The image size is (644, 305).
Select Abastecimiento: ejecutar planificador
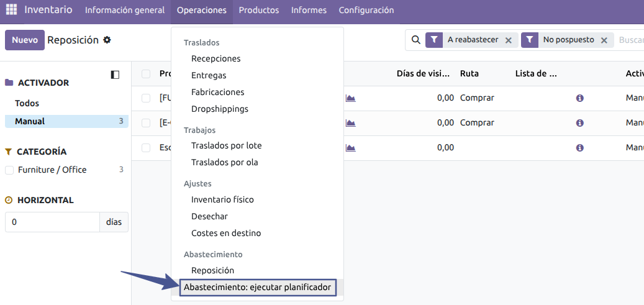[x=257, y=288]
